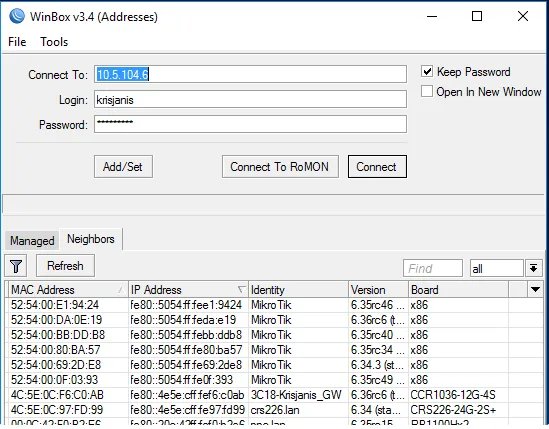Click the Add/Set button
Viewport: 549px width, 429px height.
123,167
